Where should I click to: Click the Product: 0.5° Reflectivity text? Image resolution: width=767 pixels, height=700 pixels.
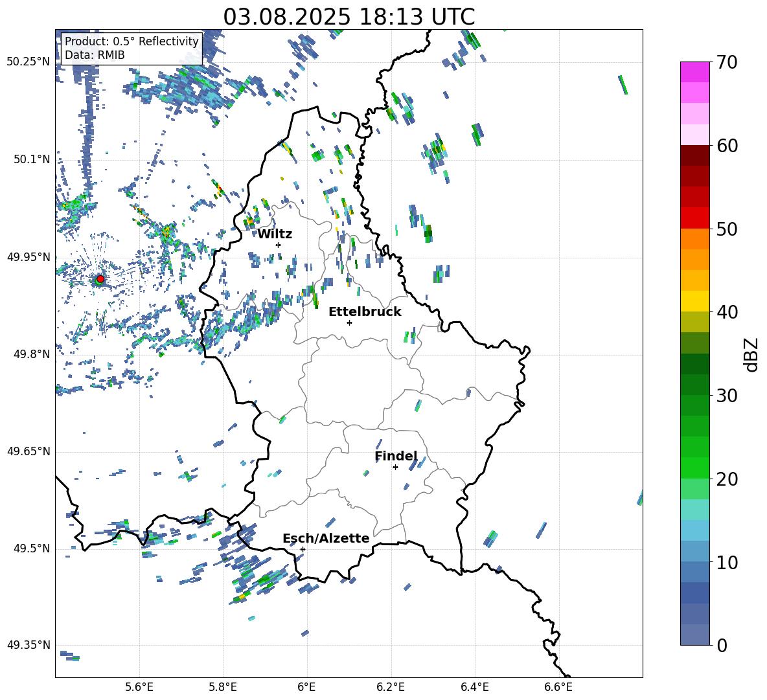point(132,41)
